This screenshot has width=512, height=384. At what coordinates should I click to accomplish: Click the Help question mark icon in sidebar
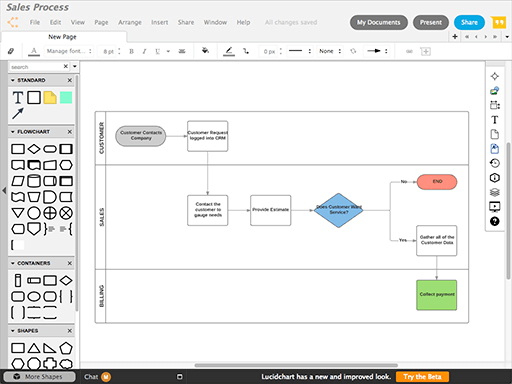495,221
